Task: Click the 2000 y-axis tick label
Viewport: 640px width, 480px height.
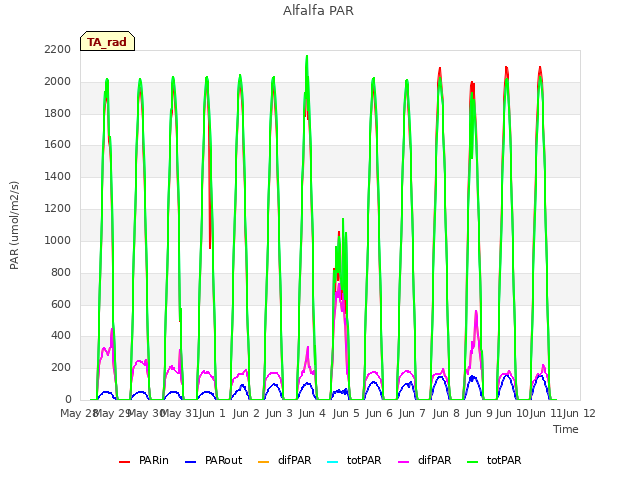Action: click(58, 82)
